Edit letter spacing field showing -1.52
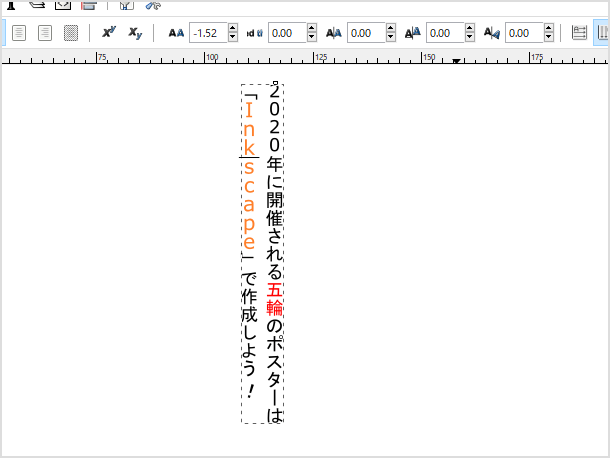Image resolution: width=610 pixels, height=458 pixels. [x=209, y=33]
